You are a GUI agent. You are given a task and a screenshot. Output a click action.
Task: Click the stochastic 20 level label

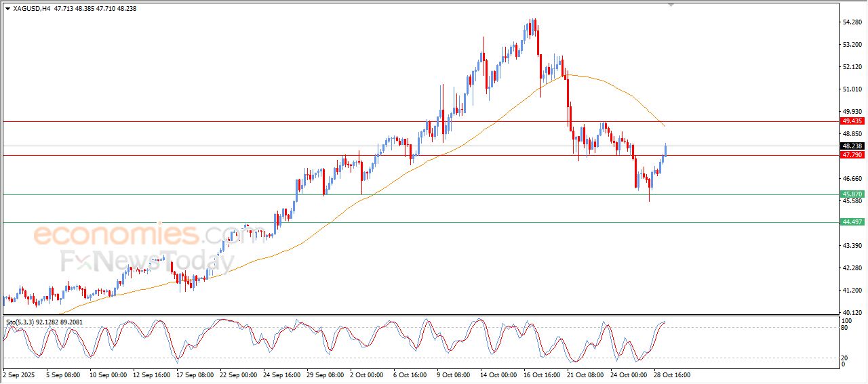845,358
